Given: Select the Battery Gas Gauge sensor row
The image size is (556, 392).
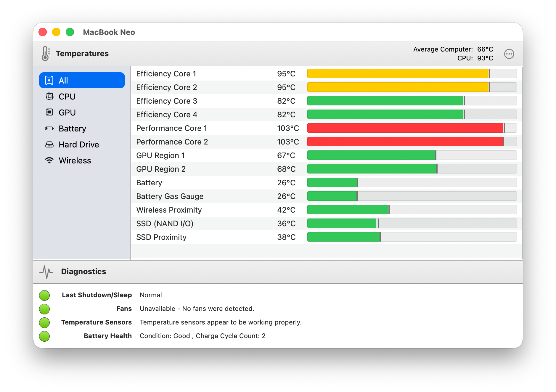Looking at the screenshot, I should [x=169, y=196].
